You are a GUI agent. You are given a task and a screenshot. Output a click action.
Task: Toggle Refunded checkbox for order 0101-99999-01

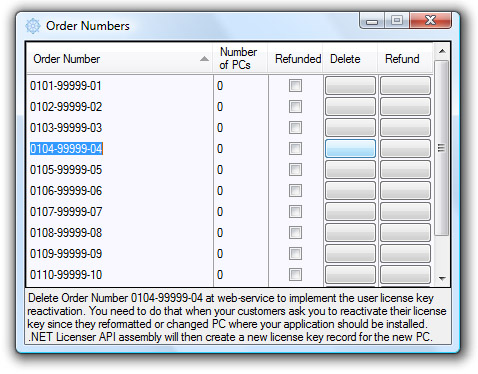tap(295, 86)
